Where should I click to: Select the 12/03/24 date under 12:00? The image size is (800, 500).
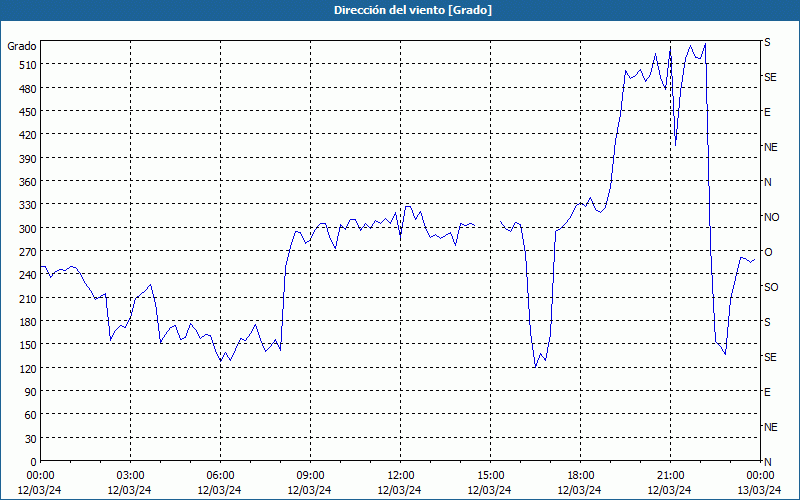[399, 490]
